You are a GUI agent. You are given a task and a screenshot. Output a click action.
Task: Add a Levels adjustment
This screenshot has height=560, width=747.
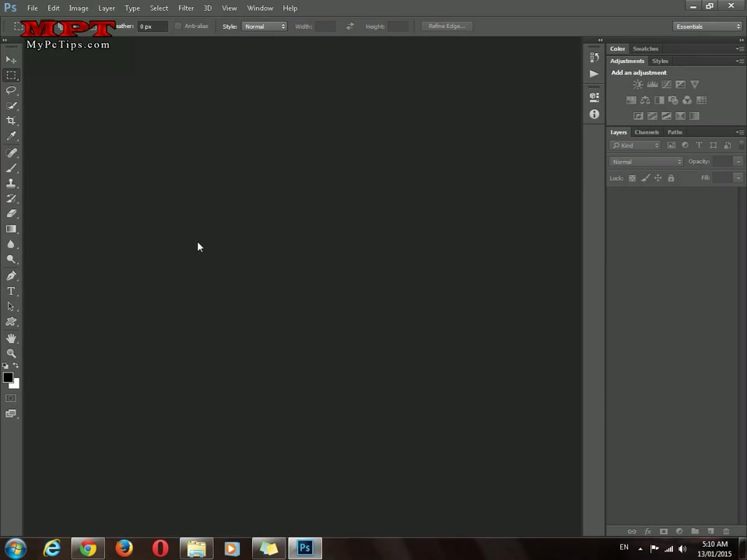[x=652, y=85]
